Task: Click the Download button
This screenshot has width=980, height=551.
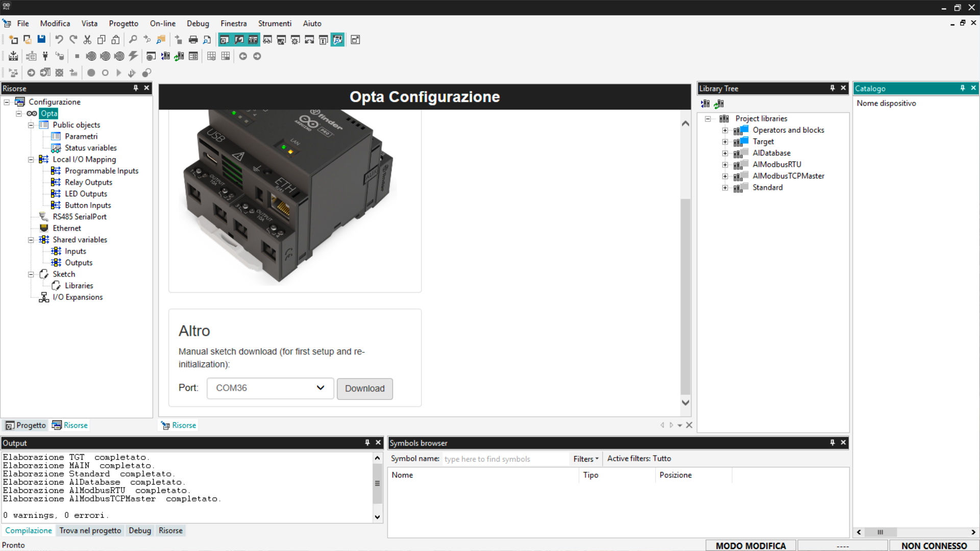Action: 364,389
